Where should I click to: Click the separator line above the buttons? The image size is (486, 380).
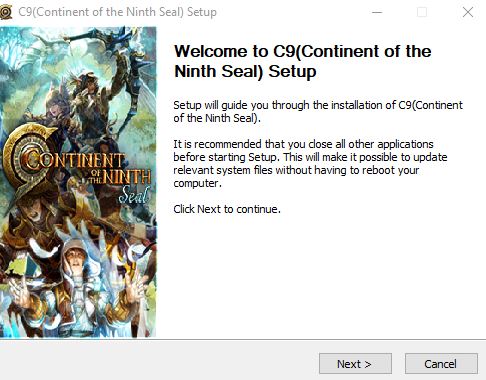pyautogui.click(x=243, y=340)
